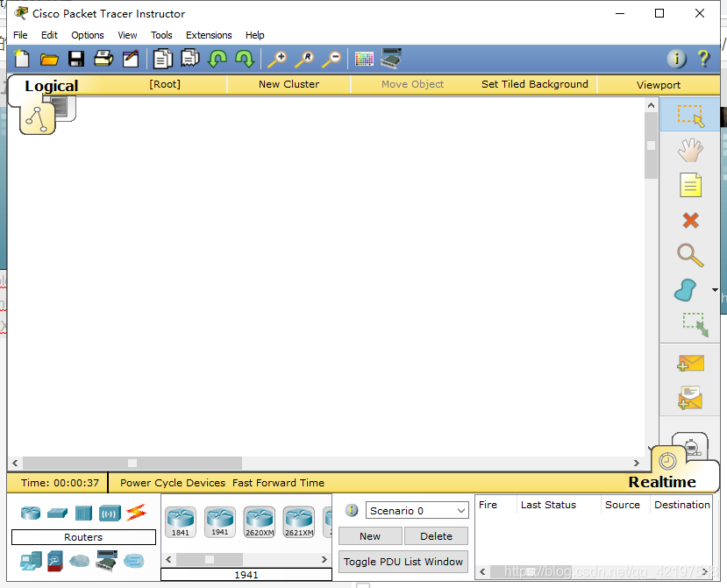The image size is (727, 588).
Task: Open the Help menu
Action: (254, 35)
